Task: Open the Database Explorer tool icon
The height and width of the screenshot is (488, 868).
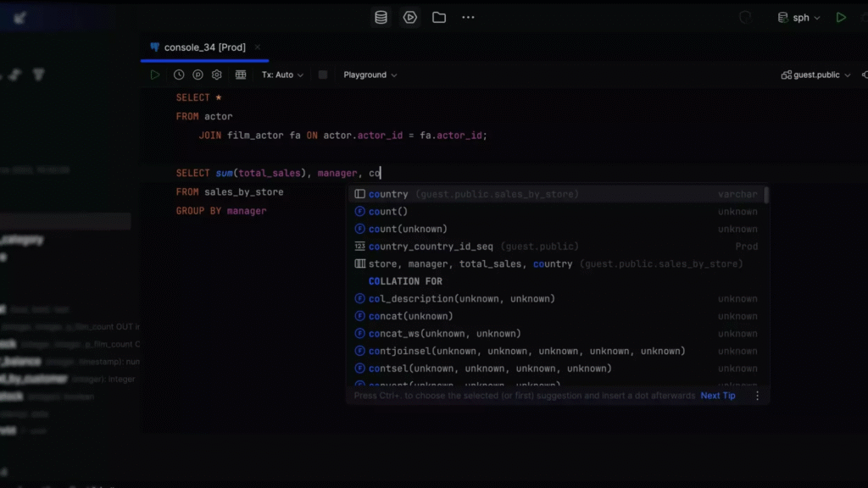Action: pyautogui.click(x=381, y=17)
